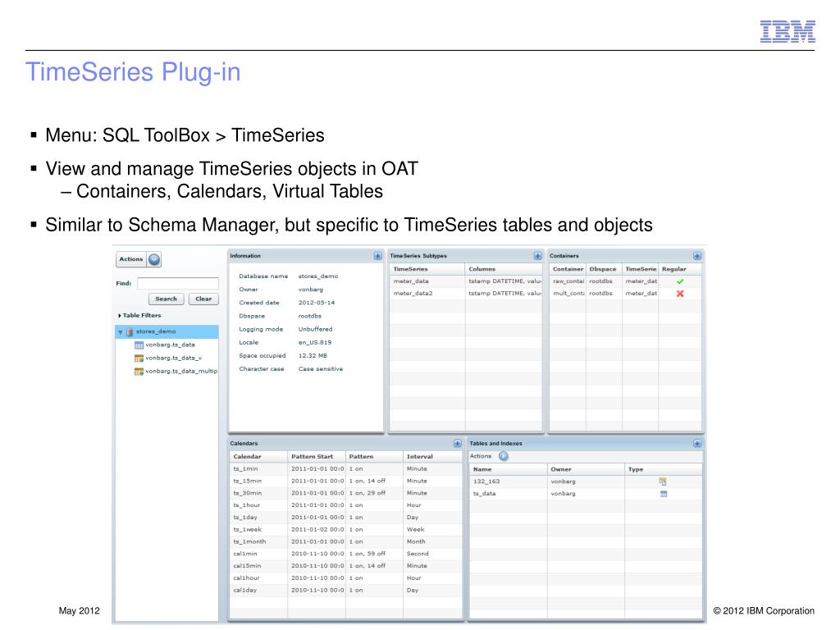The image size is (840, 630).
Task: Open vonbarg.ts_data_multip tree item
Action: coord(181,372)
